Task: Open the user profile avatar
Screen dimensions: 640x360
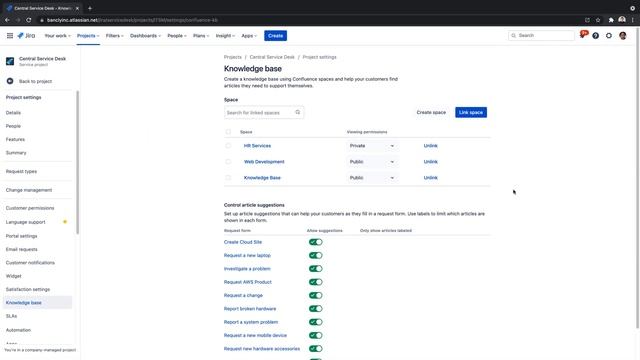Action: (622, 36)
